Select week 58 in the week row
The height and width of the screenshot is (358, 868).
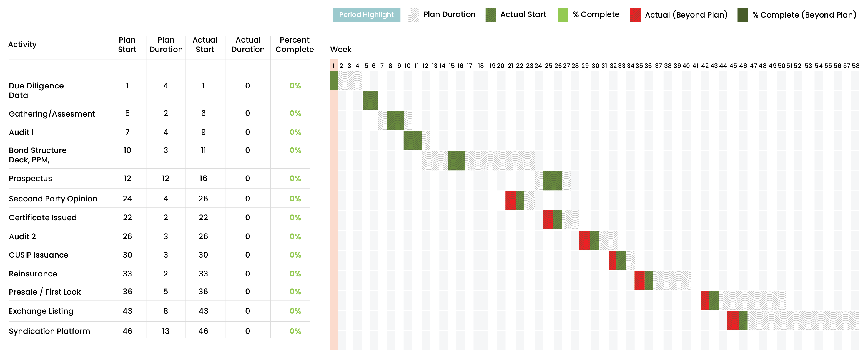click(x=856, y=66)
